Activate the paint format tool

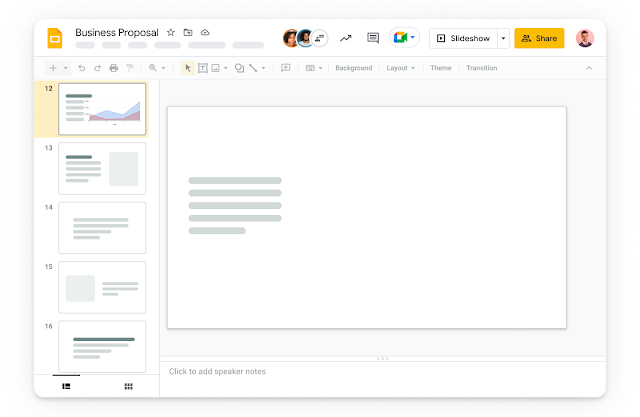(130, 68)
